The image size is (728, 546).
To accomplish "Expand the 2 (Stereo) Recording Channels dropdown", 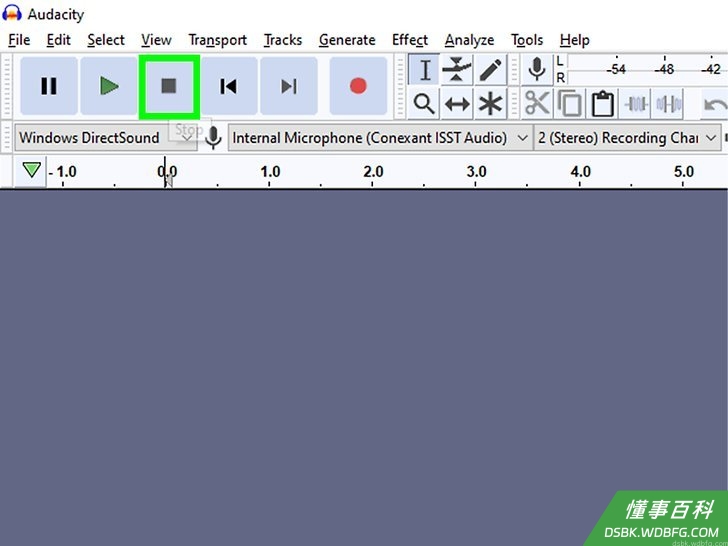I will (627, 138).
